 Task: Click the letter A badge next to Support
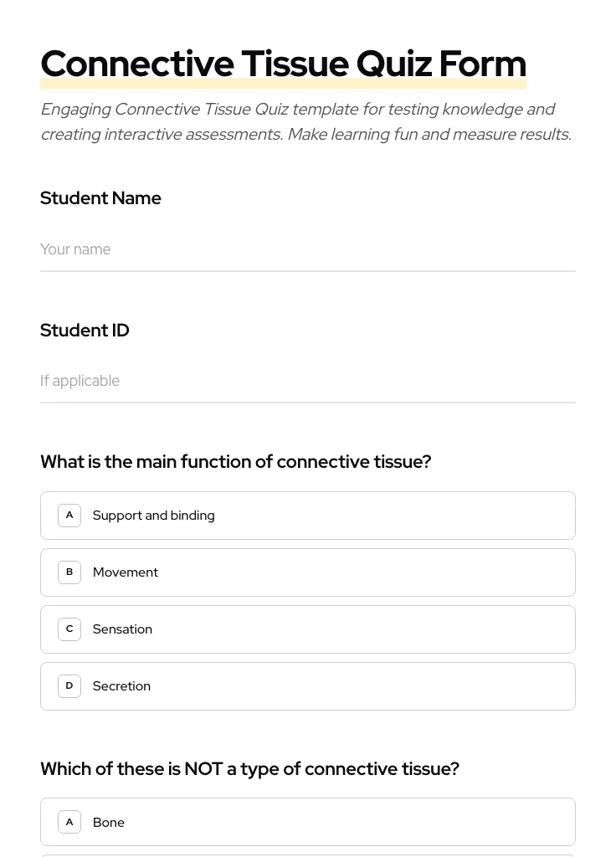click(x=69, y=515)
